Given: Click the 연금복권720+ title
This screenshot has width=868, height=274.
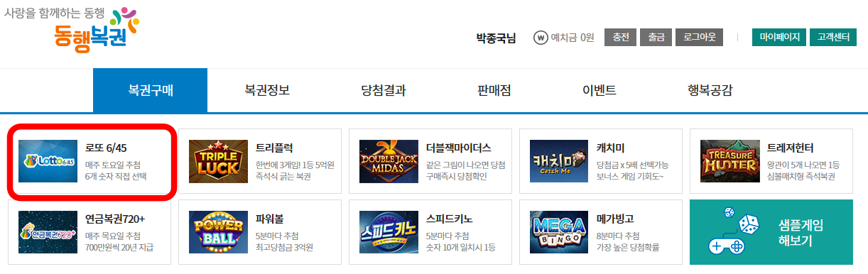Looking at the screenshot, I should click(115, 219).
